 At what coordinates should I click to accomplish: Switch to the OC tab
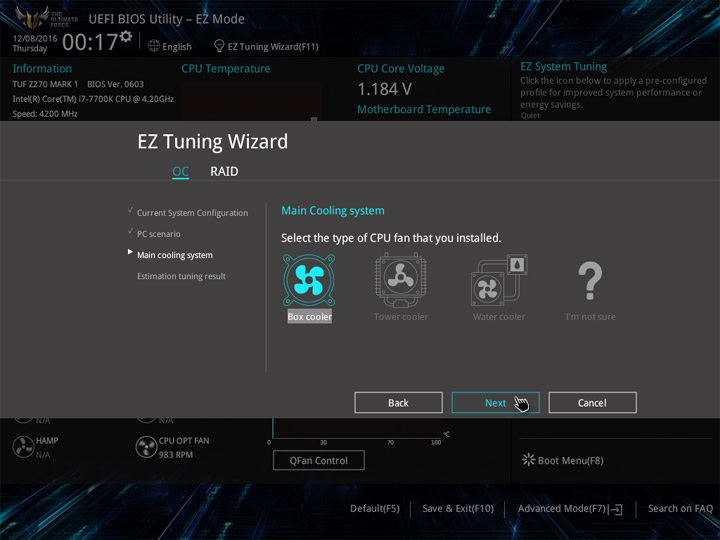(x=180, y=172)
